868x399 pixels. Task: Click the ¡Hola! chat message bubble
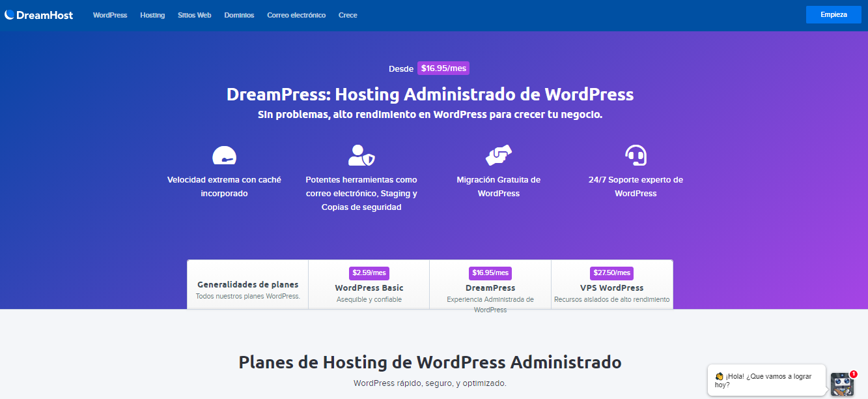[x=766, y=380]
